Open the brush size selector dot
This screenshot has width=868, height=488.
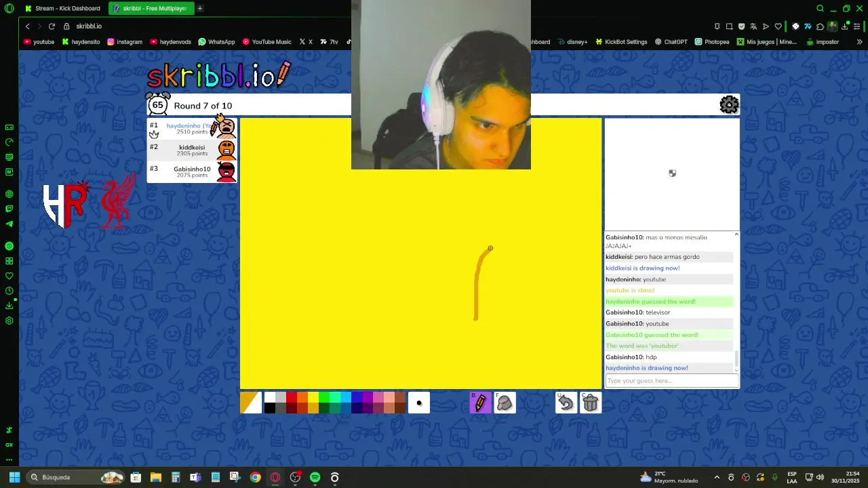419,403
